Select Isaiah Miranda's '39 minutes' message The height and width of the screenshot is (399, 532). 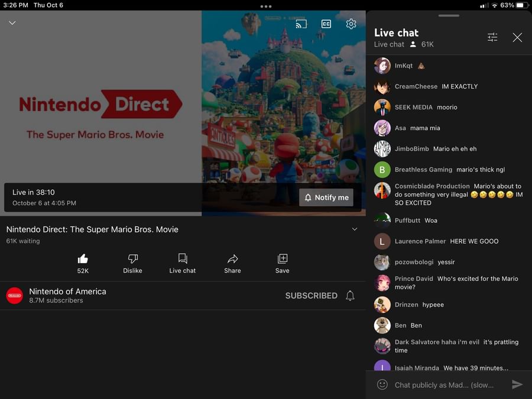(476, 368)
